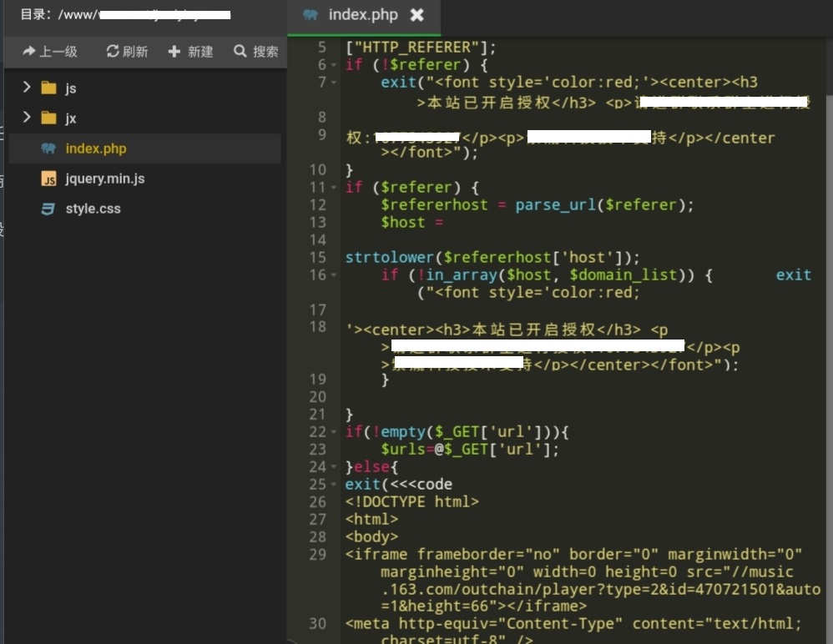
Task: Switch to the index.php tab
Action: (362, 15)
